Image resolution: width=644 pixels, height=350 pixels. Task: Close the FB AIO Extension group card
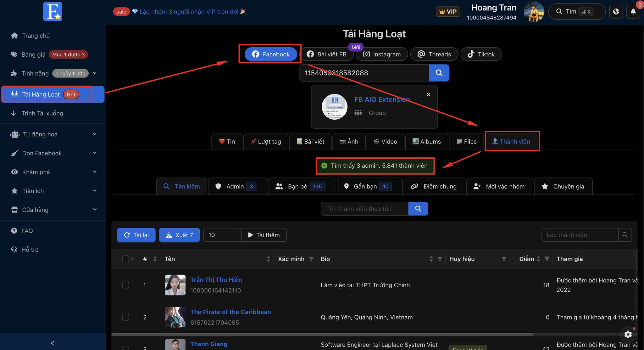click(x=428, y=94)
